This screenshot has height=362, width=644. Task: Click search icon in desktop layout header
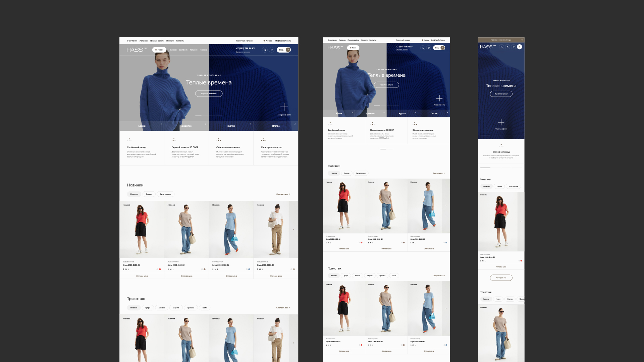click(x=265, y=50)
